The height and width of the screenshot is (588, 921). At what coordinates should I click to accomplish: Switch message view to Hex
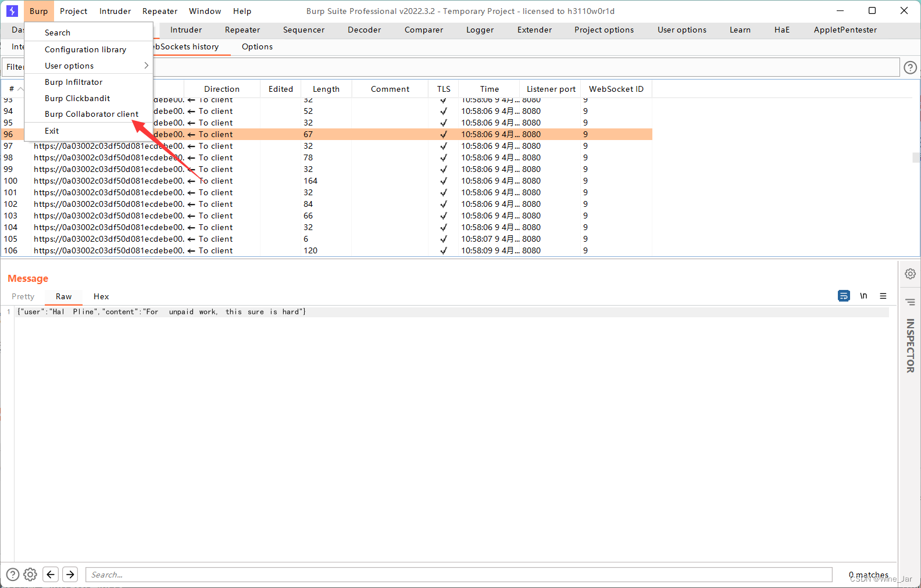(x=101, y=296)
